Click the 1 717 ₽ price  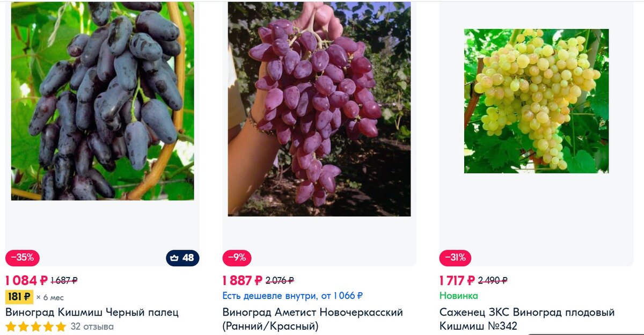(457, 280)
